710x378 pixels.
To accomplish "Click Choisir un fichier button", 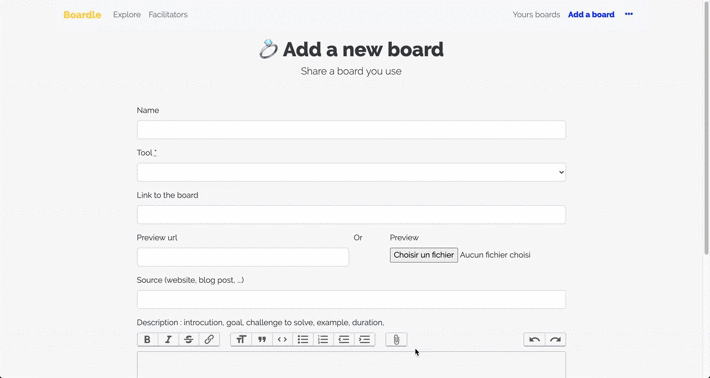I will point(424,255).
